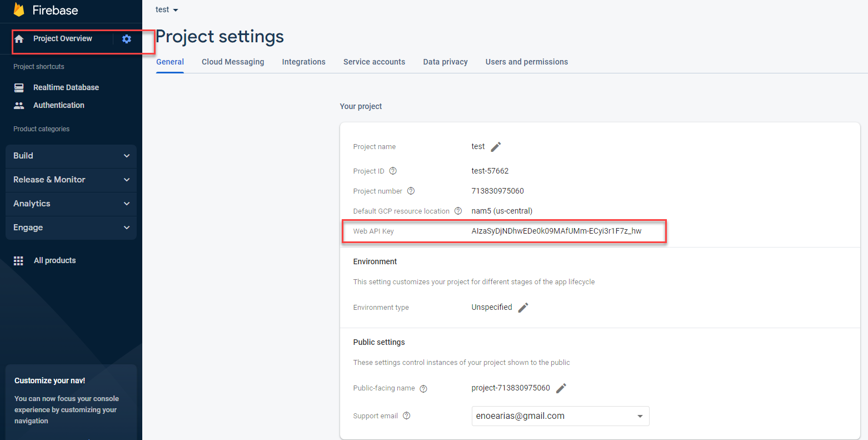Select the Project ID test-57662
Viewport: 868px width, 440px height.
(x=490, y=171)
